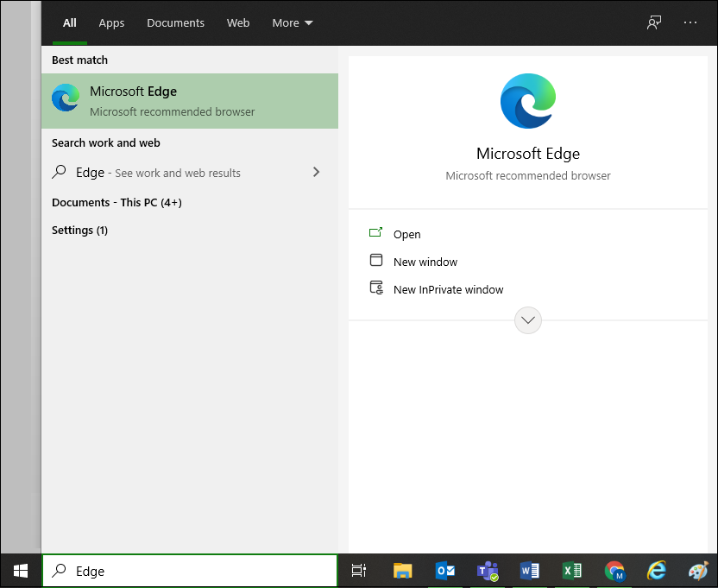Click the search box containing Edge

(x=190, y=571)
